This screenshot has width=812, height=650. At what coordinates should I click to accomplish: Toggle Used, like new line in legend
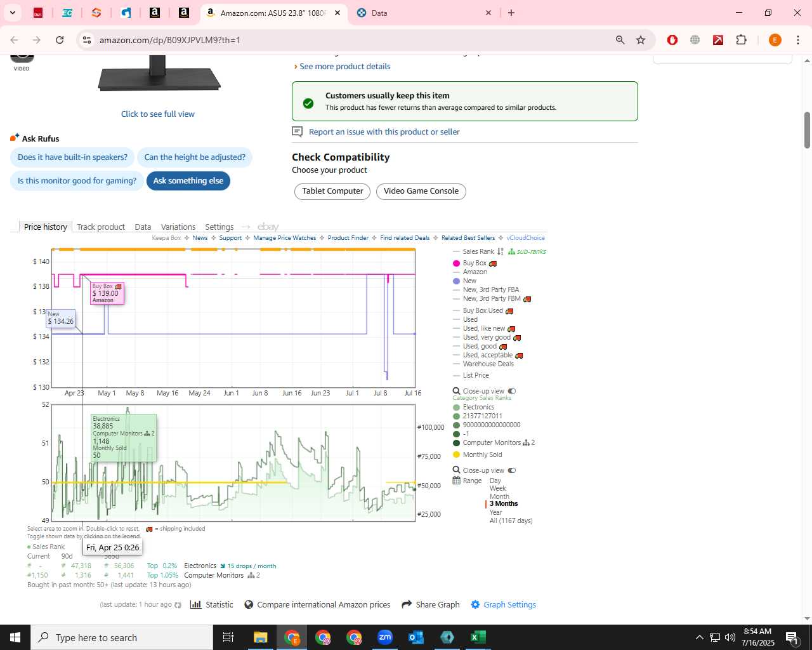[x=483, y=328]
